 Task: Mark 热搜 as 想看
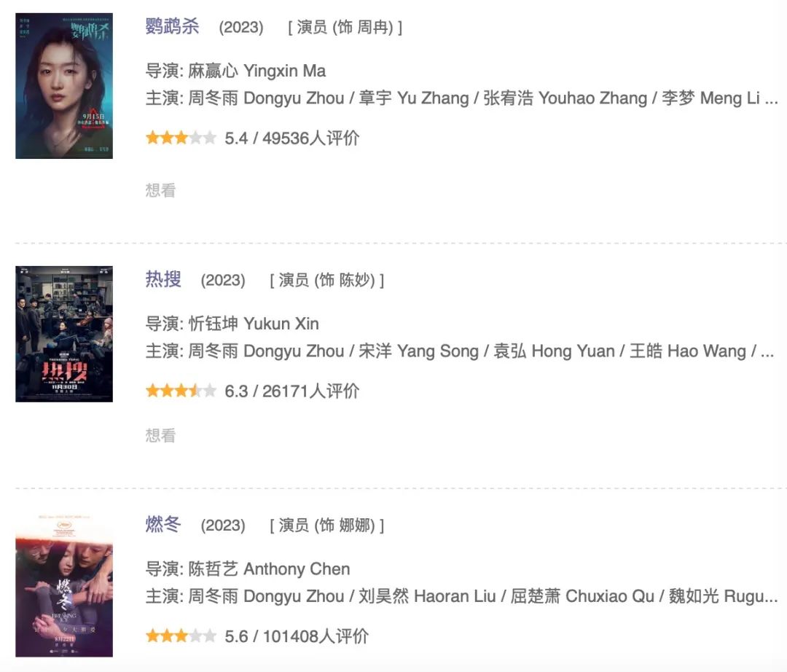pyautogui.click(x=160, y=435)
